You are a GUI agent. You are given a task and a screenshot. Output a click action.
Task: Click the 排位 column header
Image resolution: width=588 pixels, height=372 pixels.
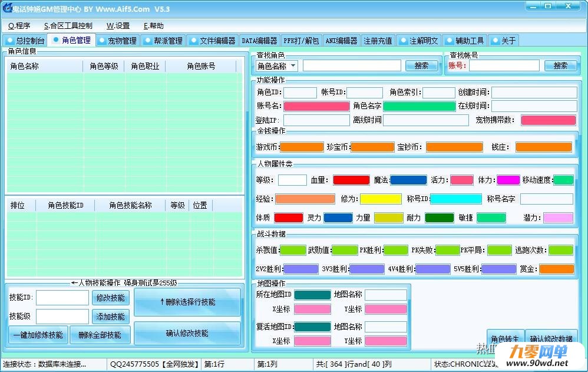21,205
